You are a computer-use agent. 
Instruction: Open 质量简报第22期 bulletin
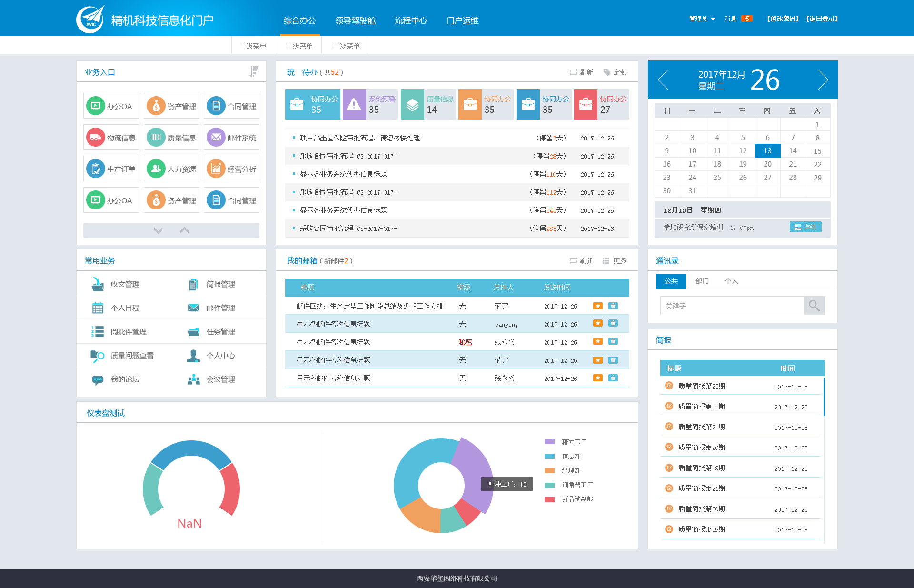tap(702, 407)
